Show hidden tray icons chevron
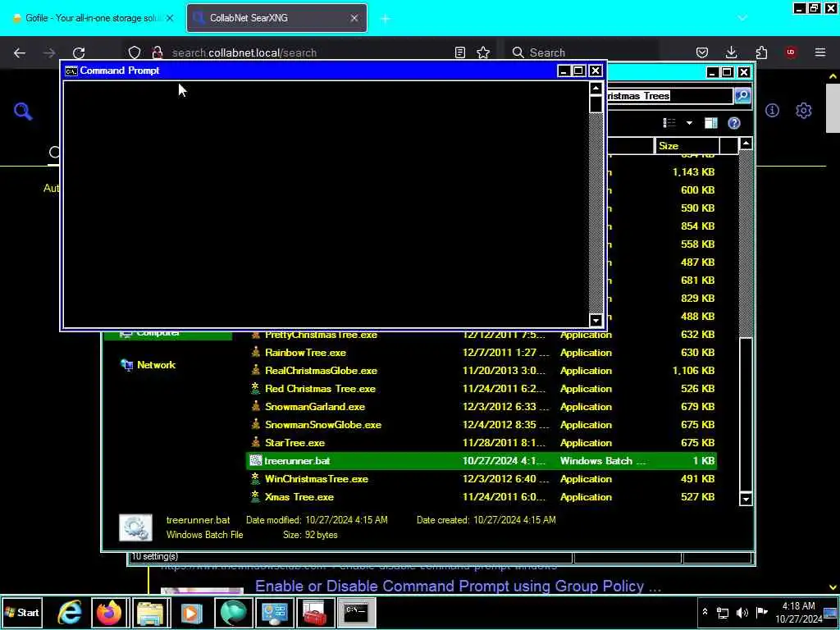840x630 pixels. [705, 612]
